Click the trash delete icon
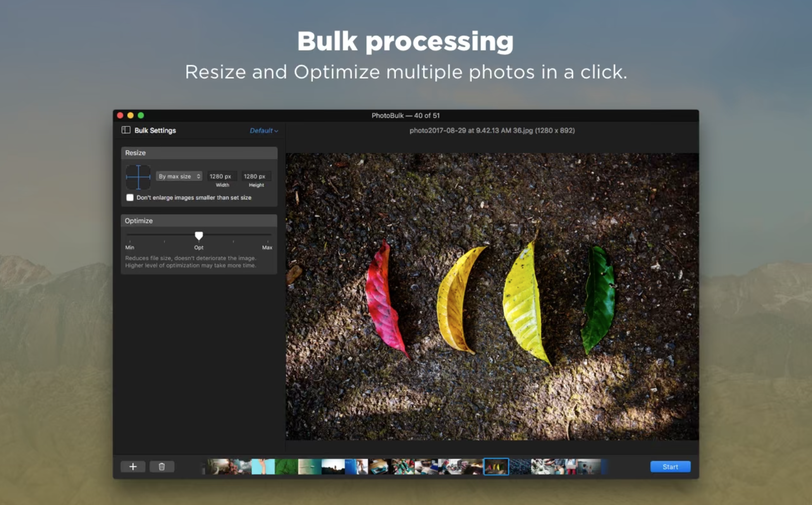The width and height of the screenshot is (812, 505). pyautogui.click(x=162, y=467)
